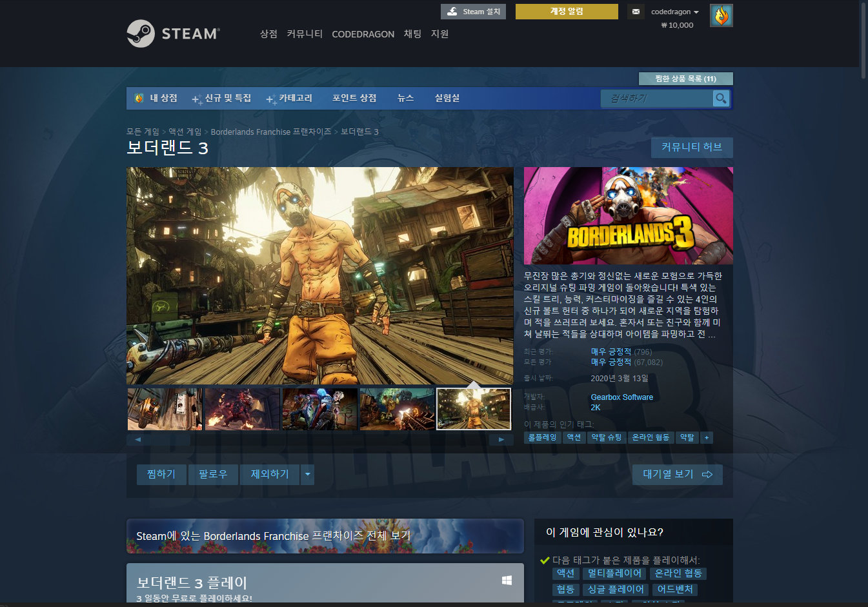868x607 pixels.
Task: Click the Steam logo in header
Action: (x=173, y=34)
